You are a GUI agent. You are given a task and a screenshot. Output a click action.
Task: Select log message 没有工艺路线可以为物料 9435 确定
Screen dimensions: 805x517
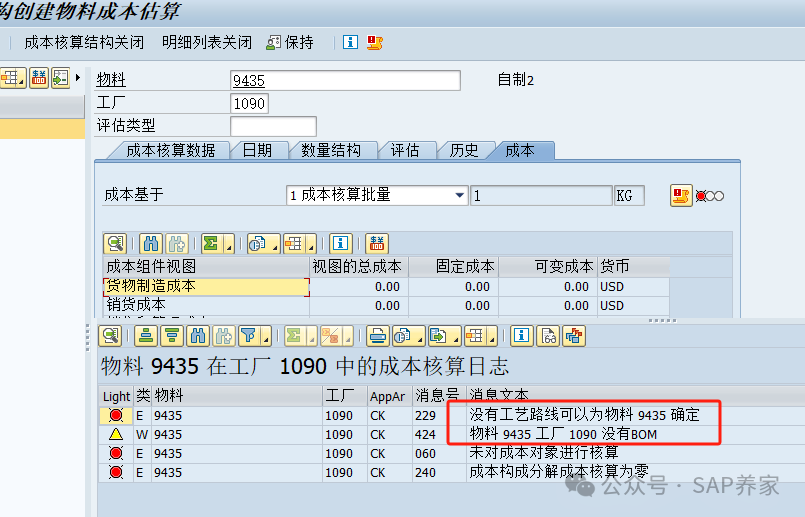584,415
